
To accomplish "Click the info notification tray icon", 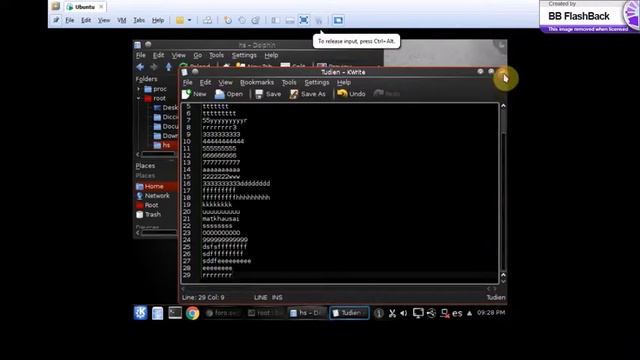I will point(379,313).
